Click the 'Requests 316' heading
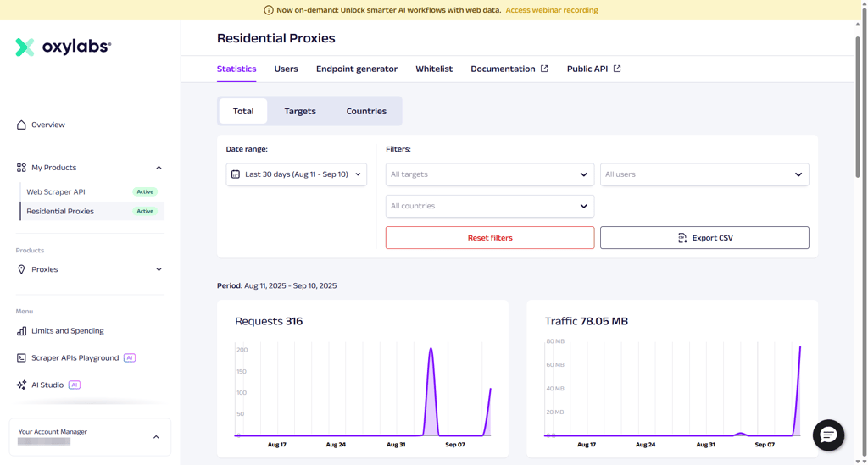Viewport: 868px width, 465px height. click(269, 321)
